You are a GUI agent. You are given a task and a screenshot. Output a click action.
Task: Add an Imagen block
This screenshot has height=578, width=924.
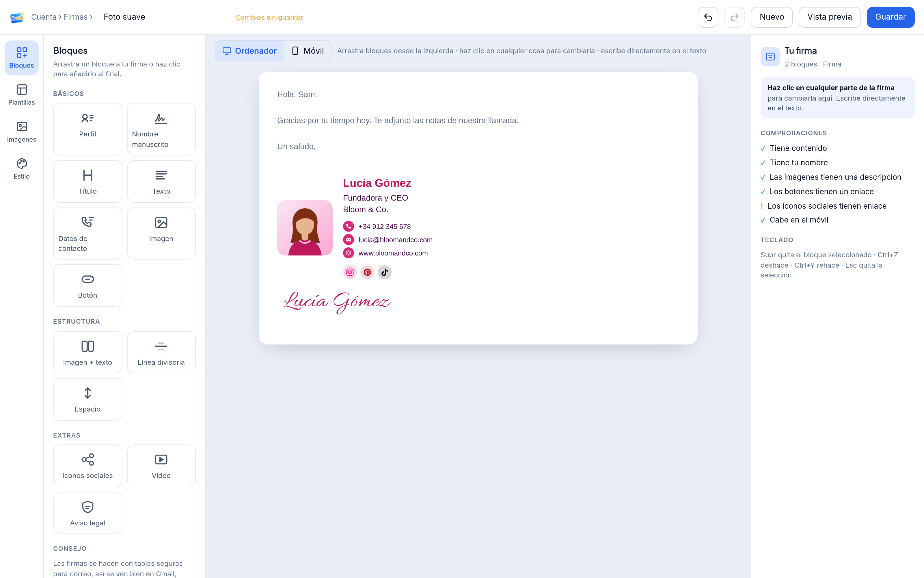click(x=161, y=233)
